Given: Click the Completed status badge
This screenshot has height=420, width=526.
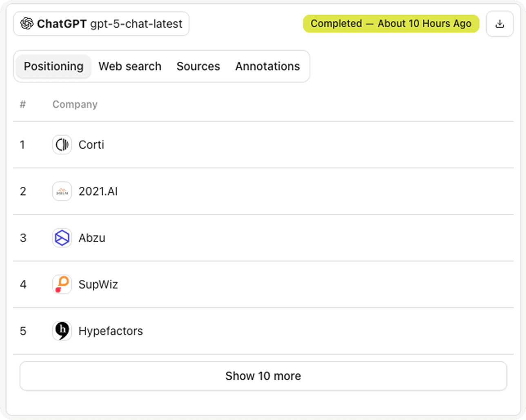Looking at the screenshot, I should tap(391, 24).
